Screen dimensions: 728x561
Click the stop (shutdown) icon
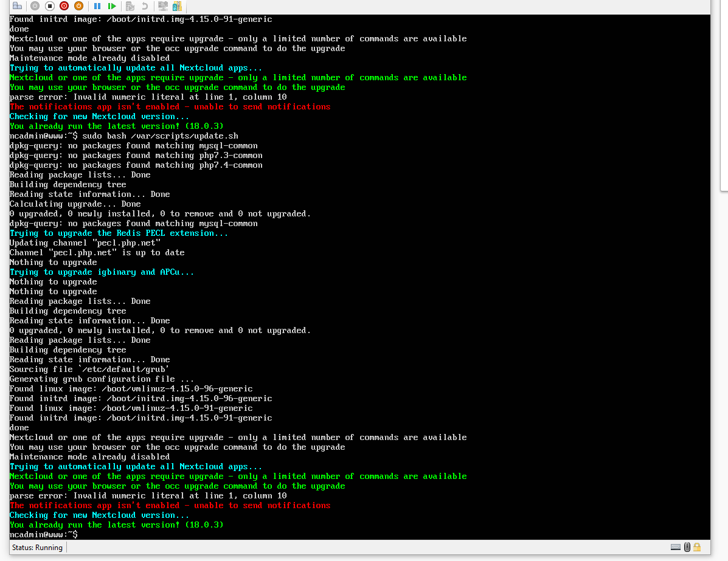49,6
